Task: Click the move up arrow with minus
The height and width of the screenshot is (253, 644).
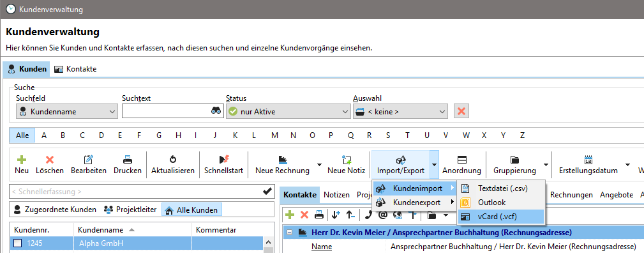Action: tap(350, 214)
